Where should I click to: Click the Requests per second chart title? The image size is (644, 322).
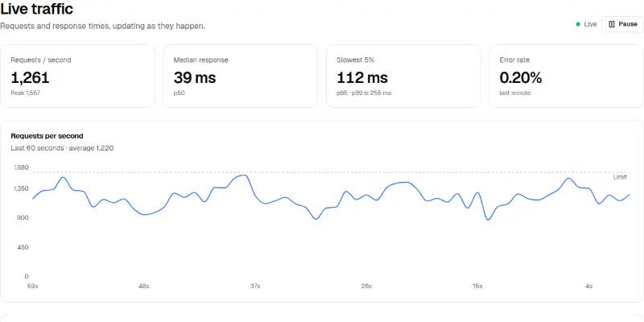[x=47, y=136]
